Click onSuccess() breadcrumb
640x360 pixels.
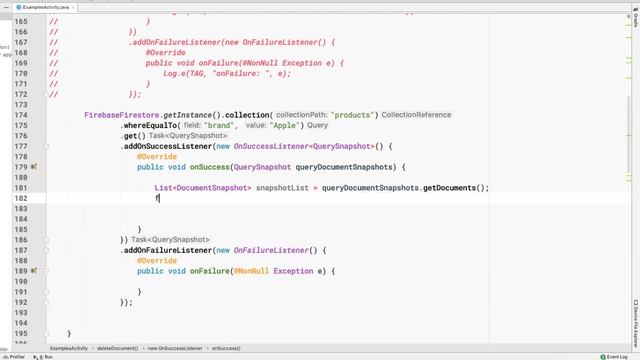pyautogui.click(x=226, y=348)
